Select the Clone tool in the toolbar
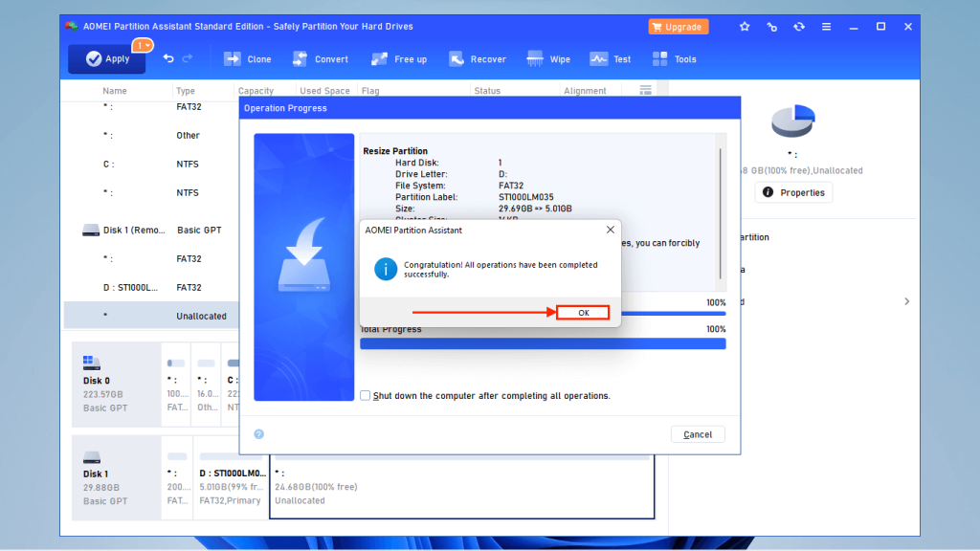The width and height of the screenshot is (980, 551). [247, 58]
